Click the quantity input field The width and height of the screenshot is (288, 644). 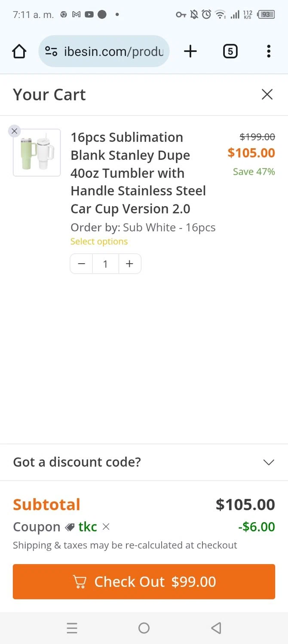tap(105, 264)
